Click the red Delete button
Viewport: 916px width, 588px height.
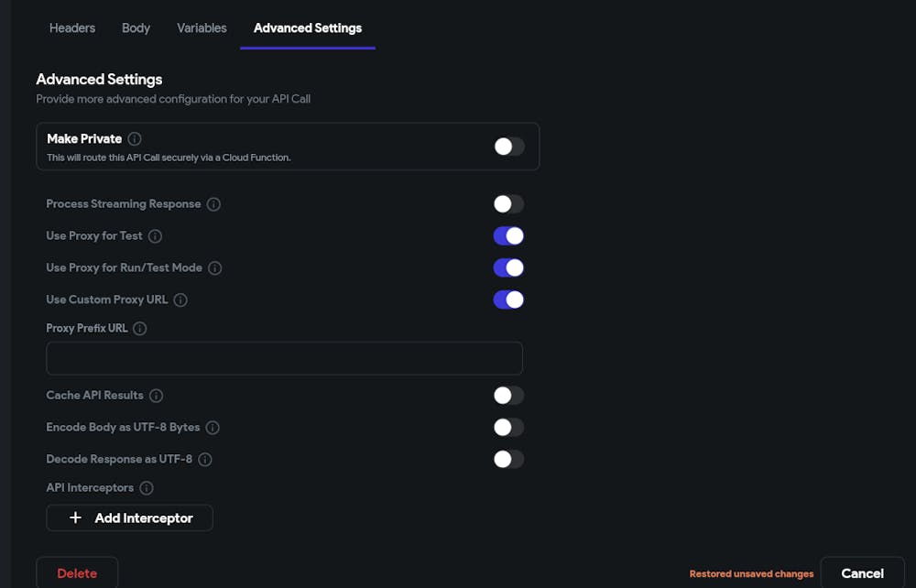77,573
